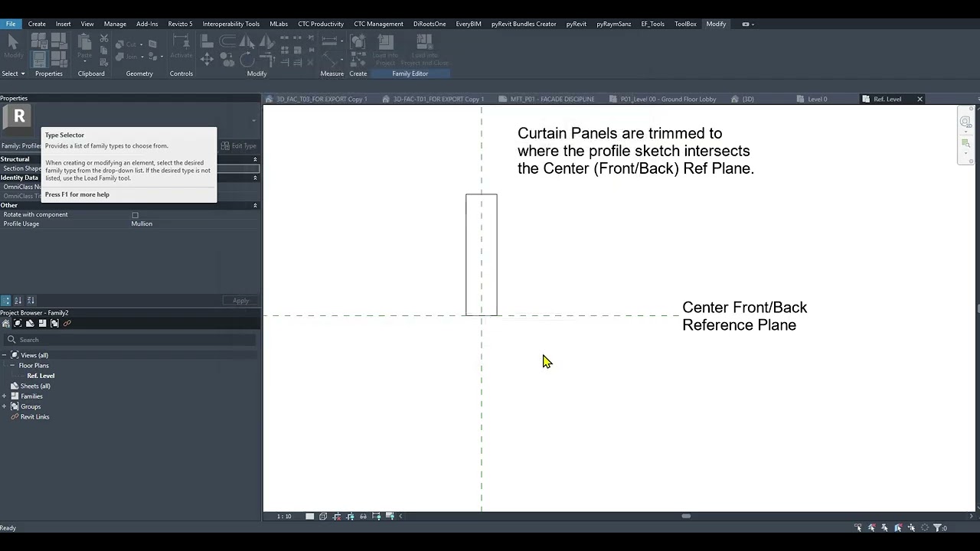Viewport: 980px width, 551px height.
Task: Collapse the Other properties section
Action: pos(255,205)
